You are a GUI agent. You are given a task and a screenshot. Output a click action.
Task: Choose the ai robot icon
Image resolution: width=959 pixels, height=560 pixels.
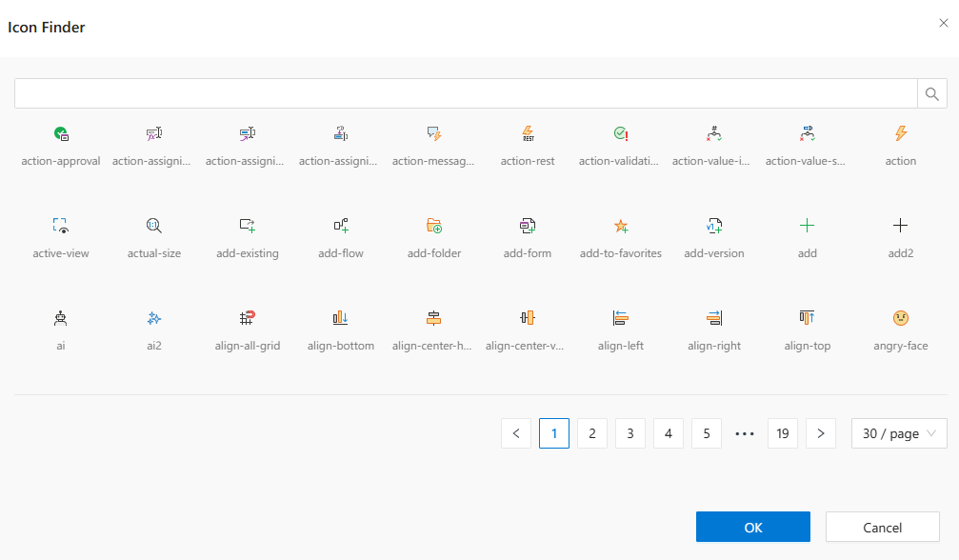coord(61,318)
